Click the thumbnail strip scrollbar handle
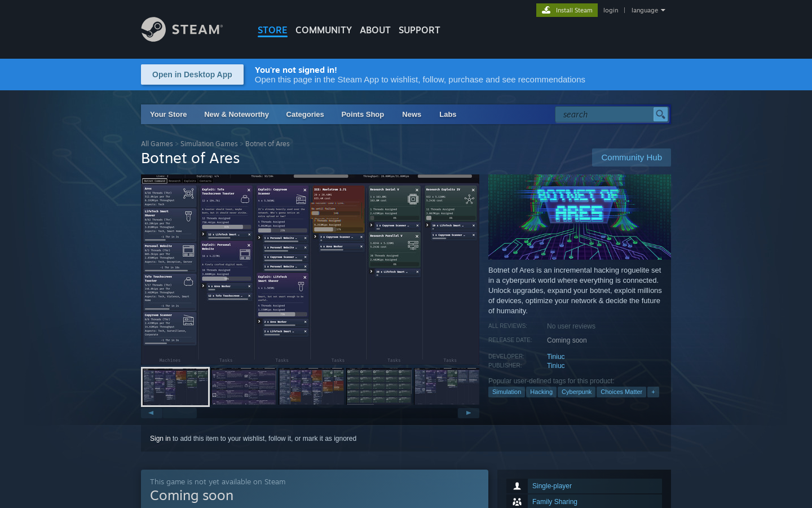Viewport: 812px width, 508px height. (x=180, y=413)
